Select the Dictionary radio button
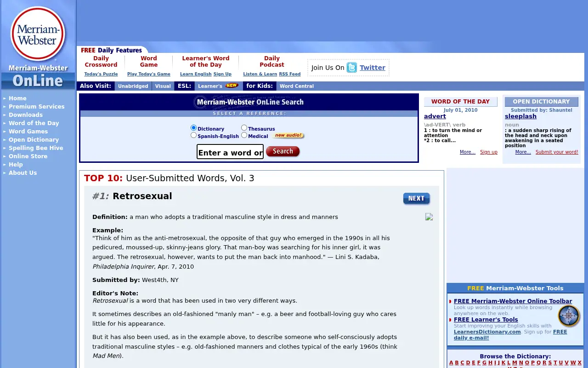Screen dimensions: 588x368 click(193, 128)
